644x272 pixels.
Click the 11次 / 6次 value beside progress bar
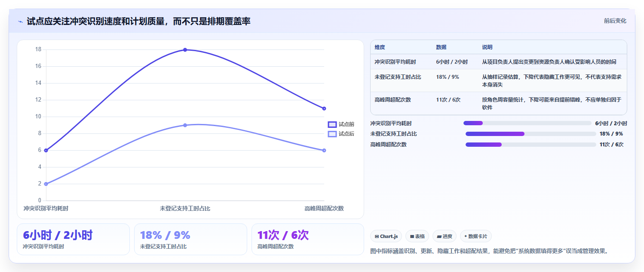pyautogui.click(x=611, y=145)
